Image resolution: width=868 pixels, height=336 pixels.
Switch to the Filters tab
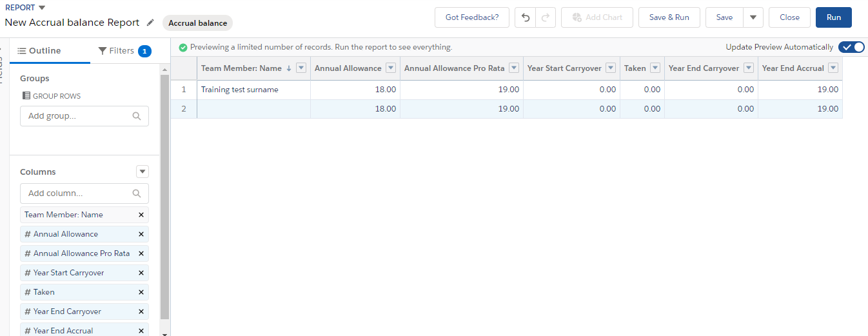(x=124, y=51)
